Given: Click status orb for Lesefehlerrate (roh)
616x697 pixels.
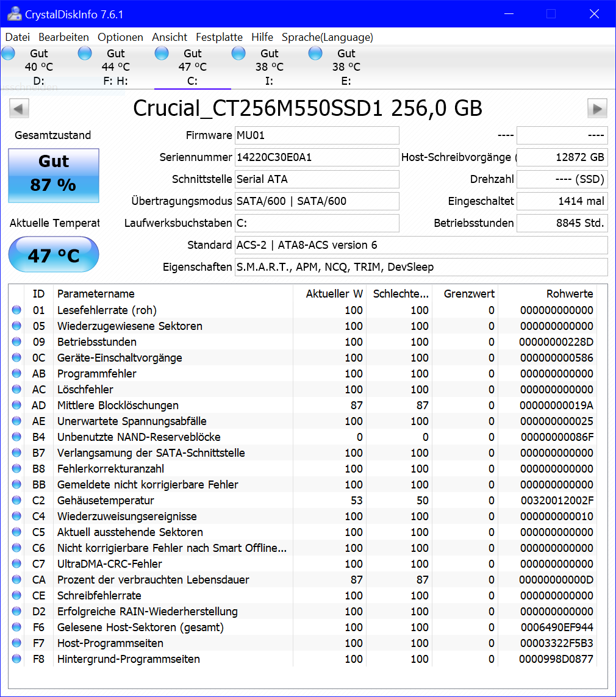Looking at the screenshot, I should tap(16, 310).
